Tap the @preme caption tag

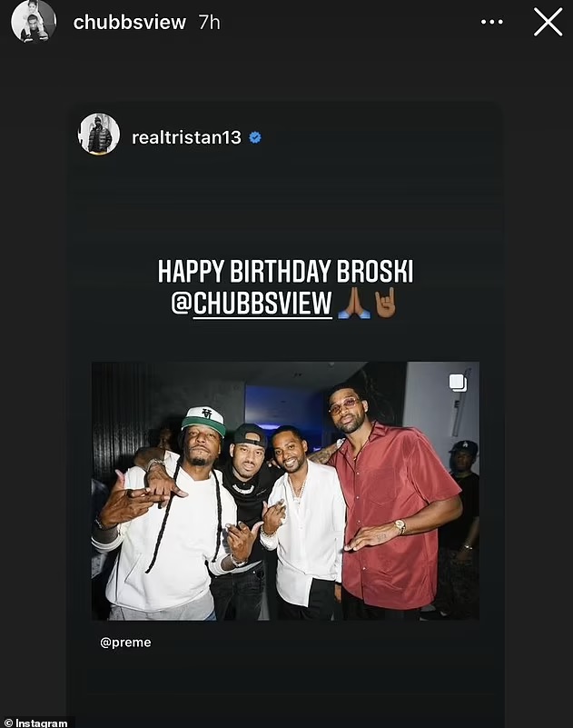[125, 643]
